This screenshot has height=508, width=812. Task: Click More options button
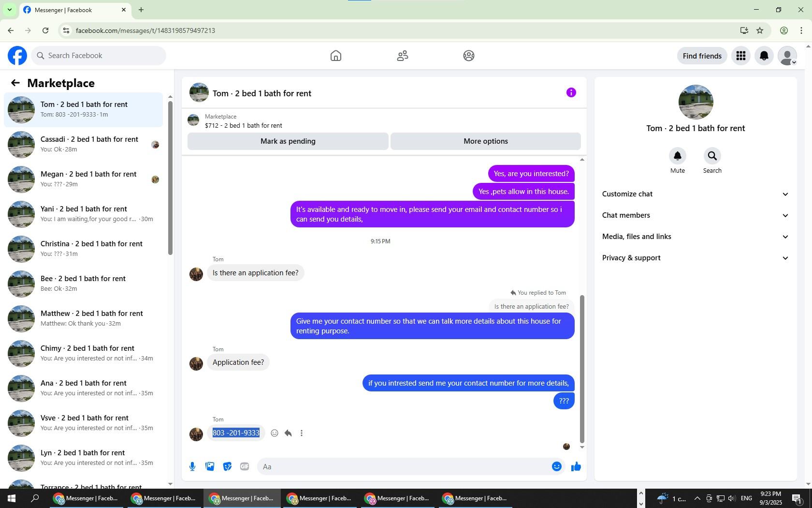tap(486, 141)
